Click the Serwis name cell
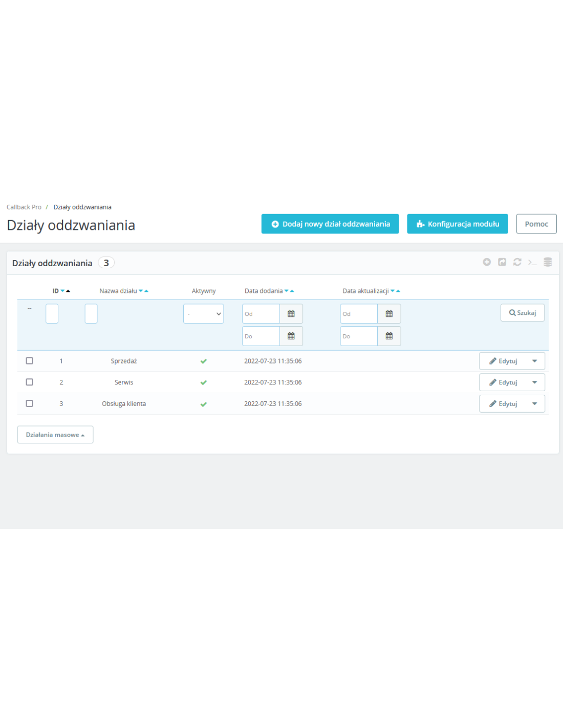 [x=124, y=382]
